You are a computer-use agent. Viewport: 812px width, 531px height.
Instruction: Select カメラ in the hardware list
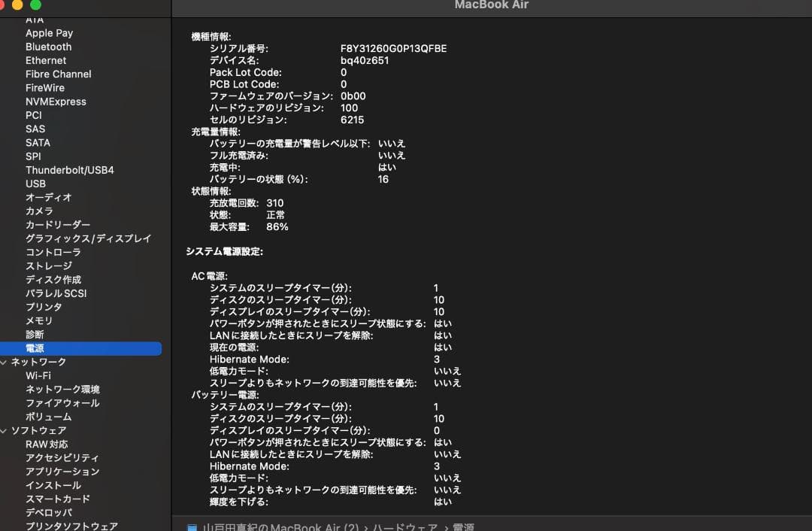tap(39, 211)
